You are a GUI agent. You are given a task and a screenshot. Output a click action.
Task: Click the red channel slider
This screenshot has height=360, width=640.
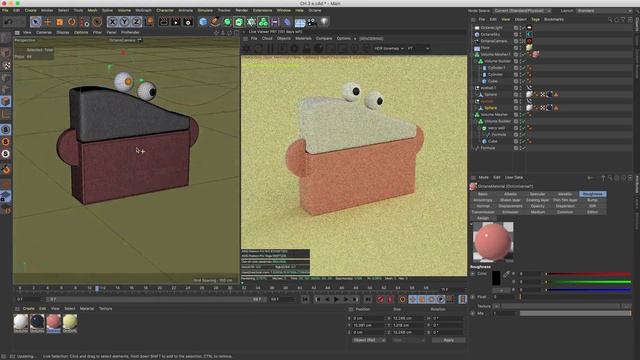click(x=588, y=274)
